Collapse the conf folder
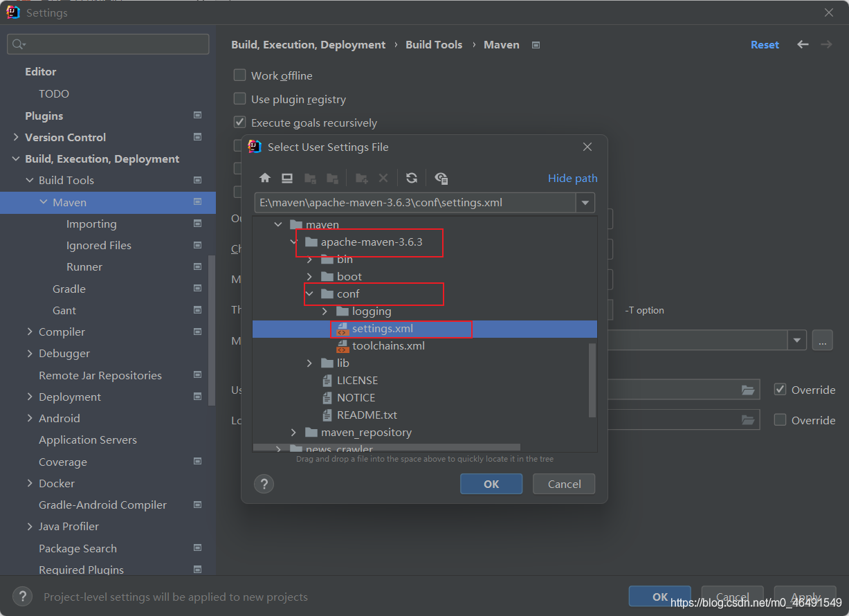The height and width of the screenshot is (616, 849). click(x=309, y=294)
